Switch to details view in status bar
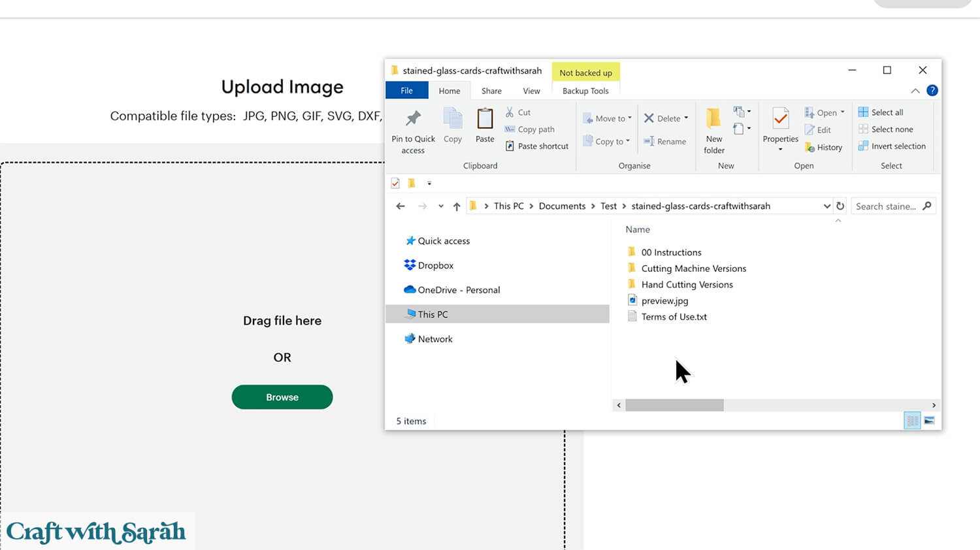980x550 pixels. click(x=913, y=421)
